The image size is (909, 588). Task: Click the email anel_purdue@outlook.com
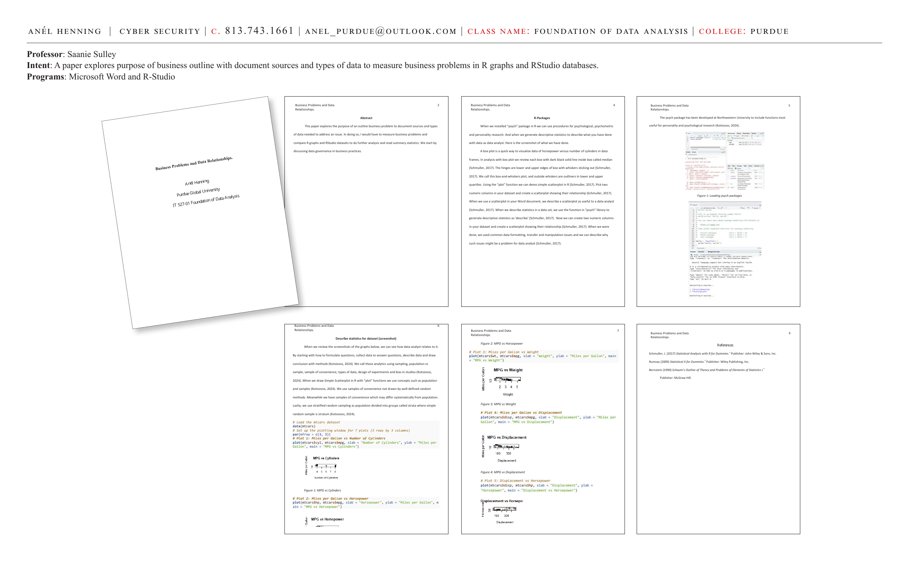coord(380,31)
